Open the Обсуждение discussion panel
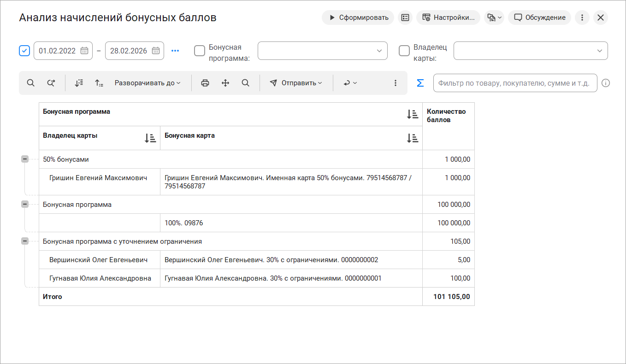The height and width of the screenshot is (364, 626). (x=539, y=18)
